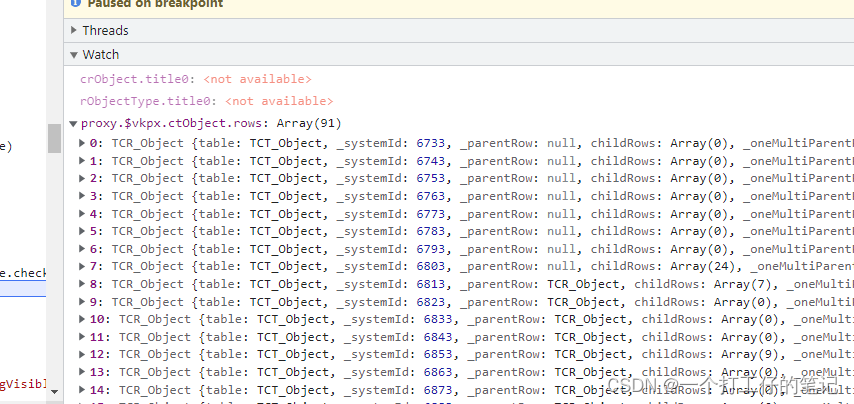Click the left pane vertical scrollbar thumb
Viewport: 854px width, 404px height.
point(54,138)
